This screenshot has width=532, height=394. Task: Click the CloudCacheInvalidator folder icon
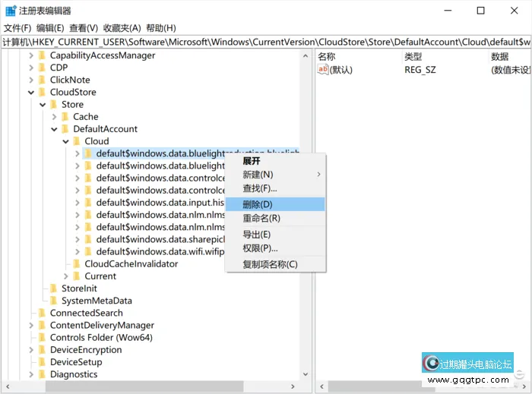click(x=76, y=264)
